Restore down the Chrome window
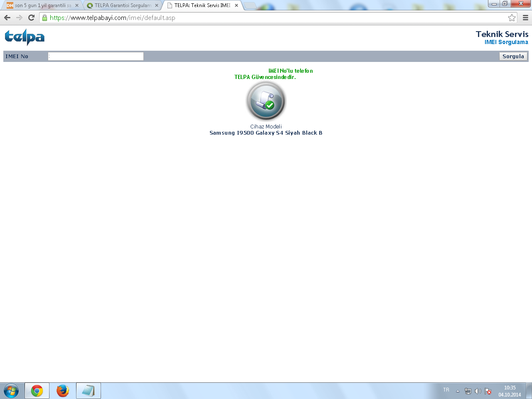 pos(505,4)
